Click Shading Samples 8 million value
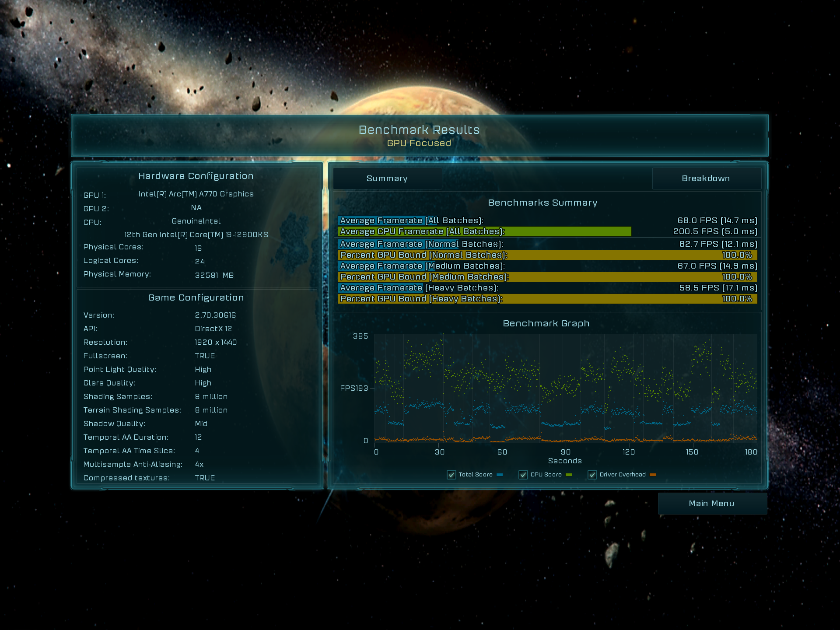Viewport: 840px width, 630px height. (x=211, y=396)
